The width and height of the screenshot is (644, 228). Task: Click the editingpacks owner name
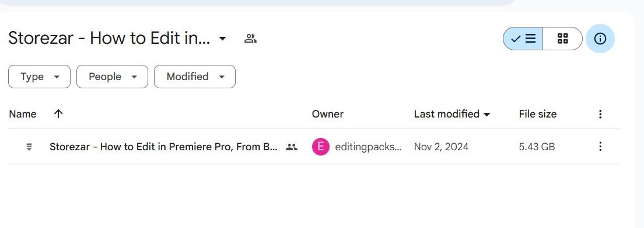pos(369,147)
